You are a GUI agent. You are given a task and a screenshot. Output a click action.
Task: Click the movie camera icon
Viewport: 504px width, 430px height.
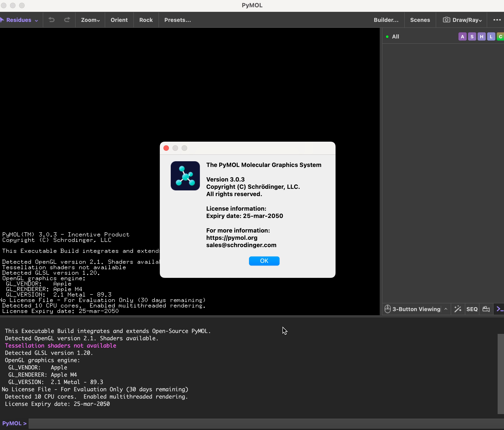(x=486, y=309)
